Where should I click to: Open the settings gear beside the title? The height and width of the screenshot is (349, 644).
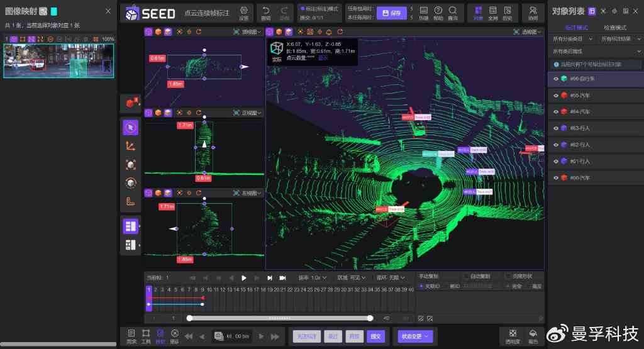pos(244,12)
